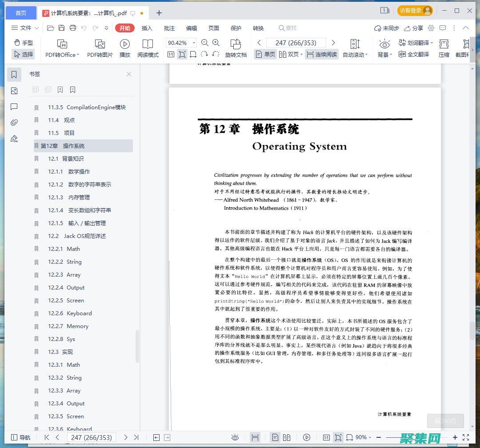
Task: Toggle 1:1 actual size view
Action: 171,54
